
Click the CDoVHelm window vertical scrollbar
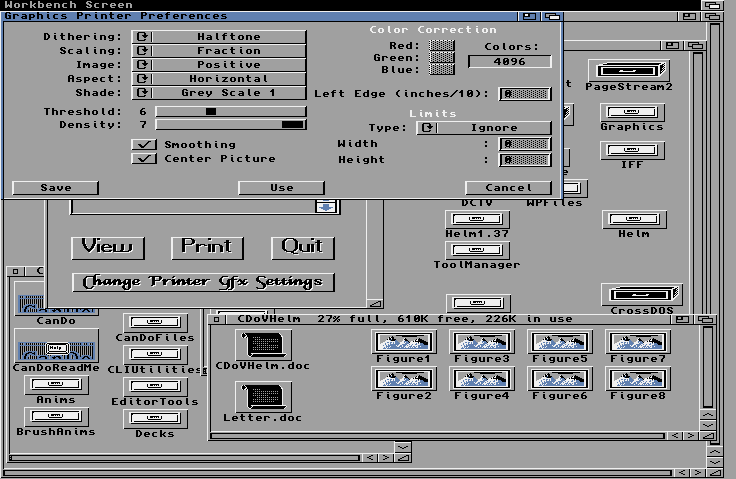click(708, 367)
